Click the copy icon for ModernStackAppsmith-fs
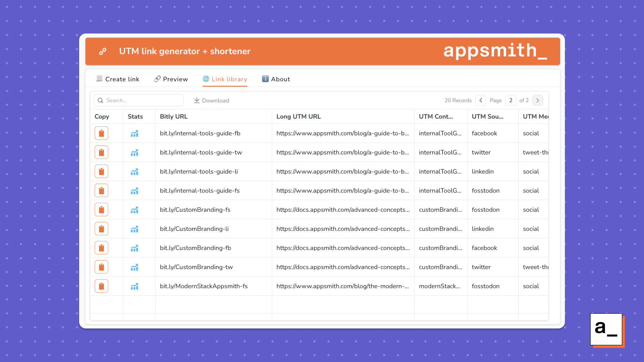 [101, 286]
